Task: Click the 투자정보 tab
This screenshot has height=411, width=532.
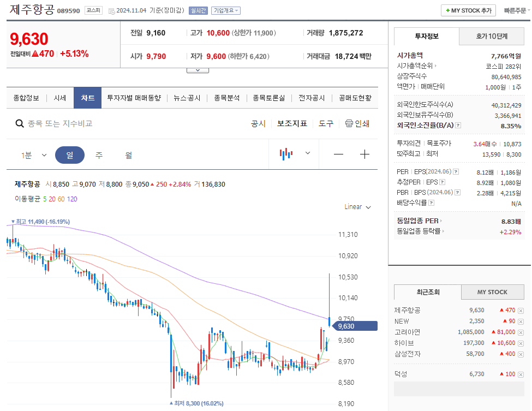Action: click(x=427, y=37)
